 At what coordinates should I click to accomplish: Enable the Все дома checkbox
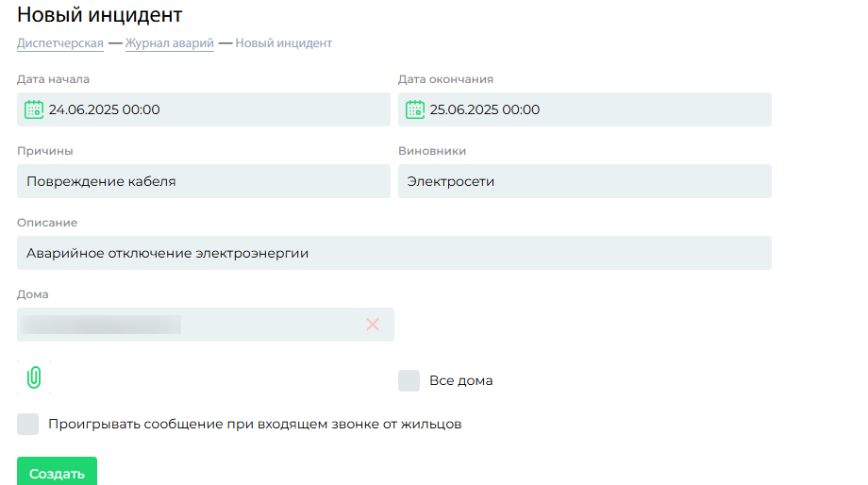[409, 381]
